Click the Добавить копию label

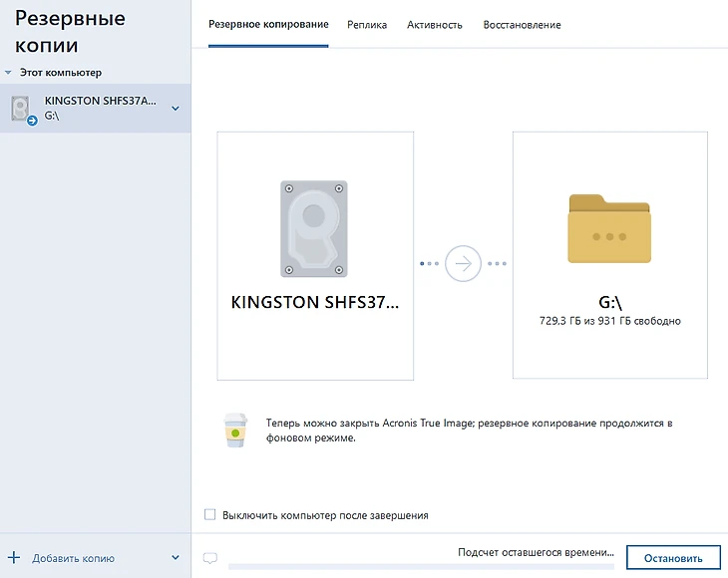point(73,558)
